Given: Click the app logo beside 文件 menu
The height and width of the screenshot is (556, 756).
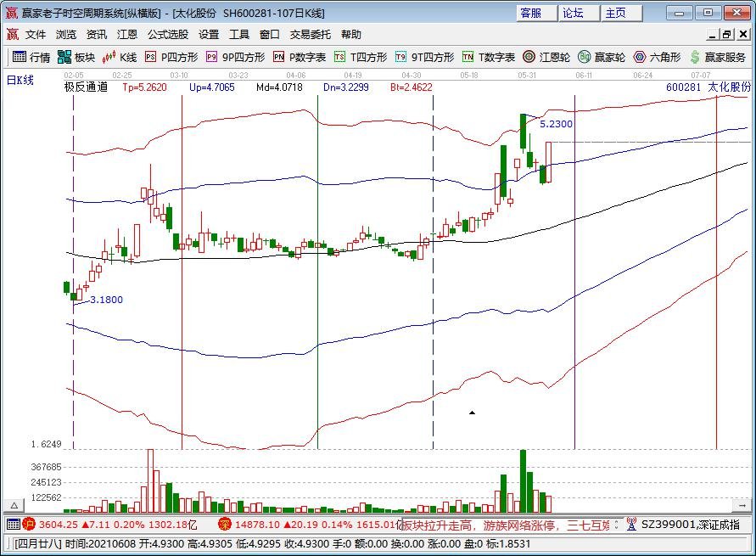Looking at the screenshot, I should 12,34.
